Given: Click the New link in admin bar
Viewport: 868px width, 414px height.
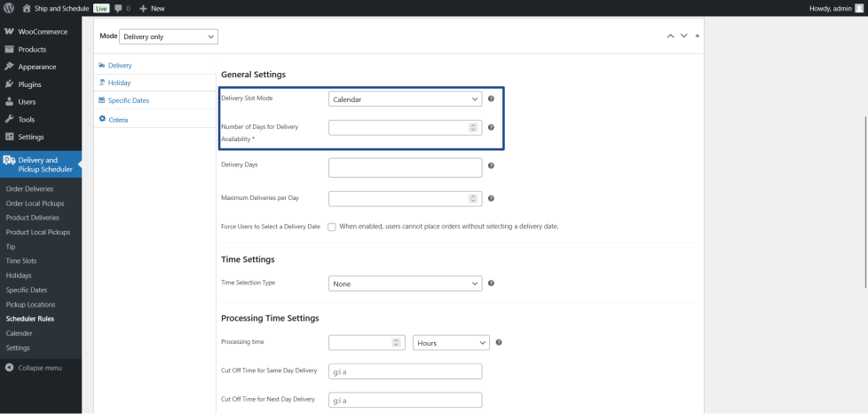Looking at the screenshot, I should coord(152,8).
